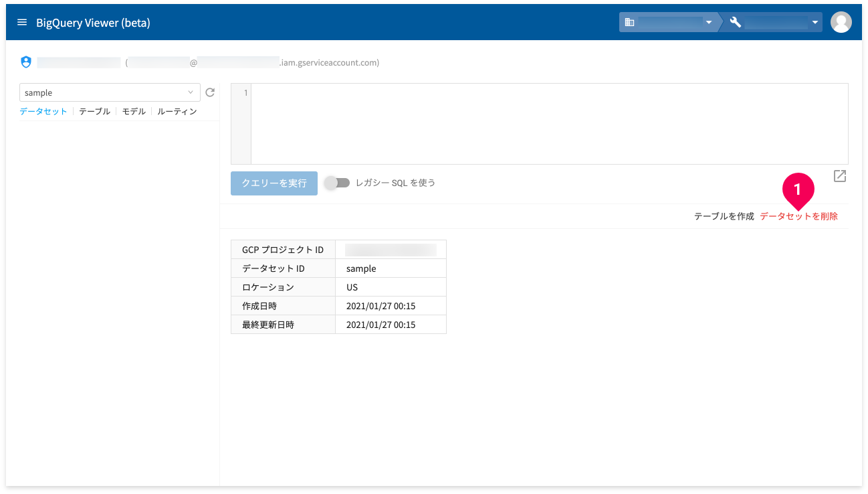Click the データセット ID label cell
This screenshot has width=868, height=494.
click(x=283, y=268)
